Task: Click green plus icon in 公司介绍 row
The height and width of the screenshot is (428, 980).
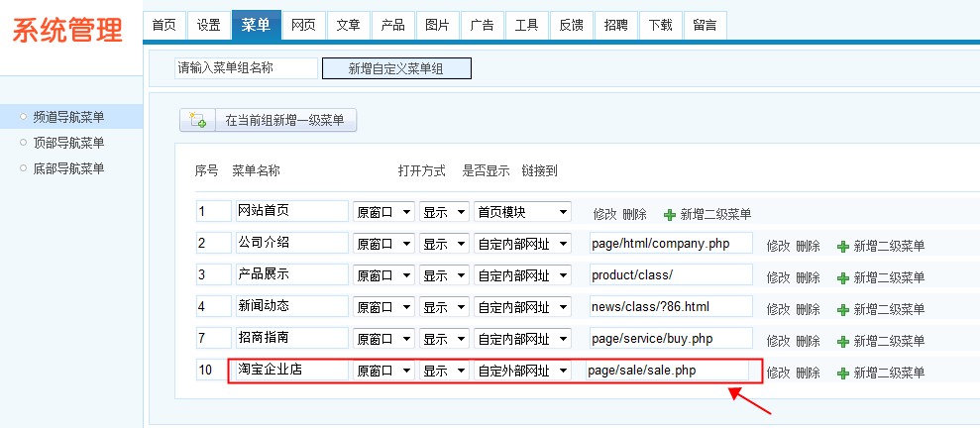Action: (843, 246)
